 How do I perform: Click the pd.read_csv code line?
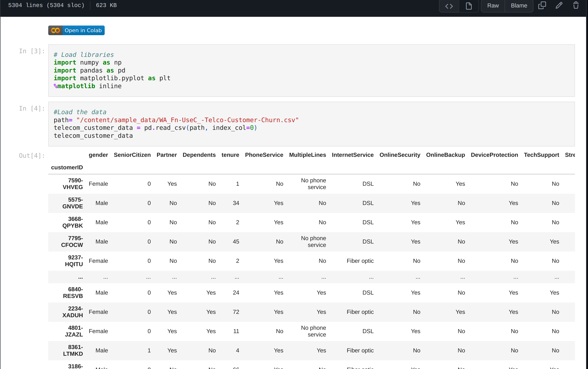pyautogui.click(x=155, y=128)
